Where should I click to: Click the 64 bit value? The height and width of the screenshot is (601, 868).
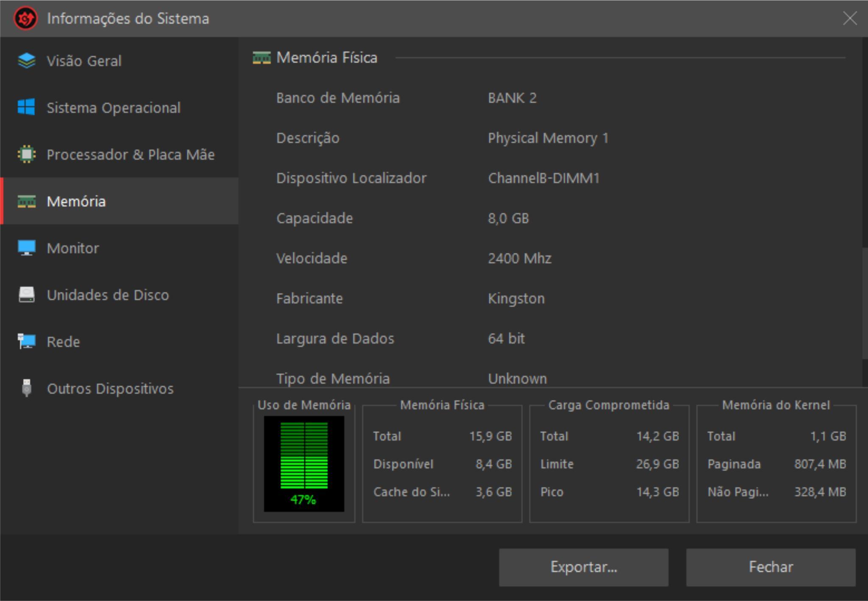[506, 338]
